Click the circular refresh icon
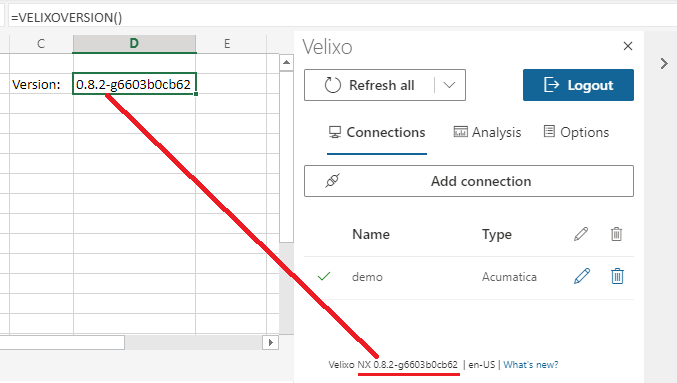The image size is (677, 383). click(332, 85)
